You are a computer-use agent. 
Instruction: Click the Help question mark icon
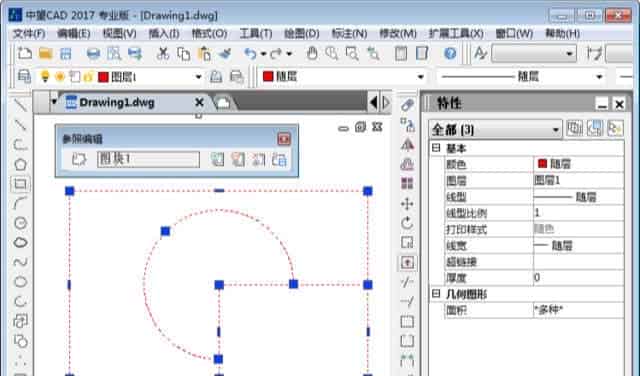[x=450, y=53]
